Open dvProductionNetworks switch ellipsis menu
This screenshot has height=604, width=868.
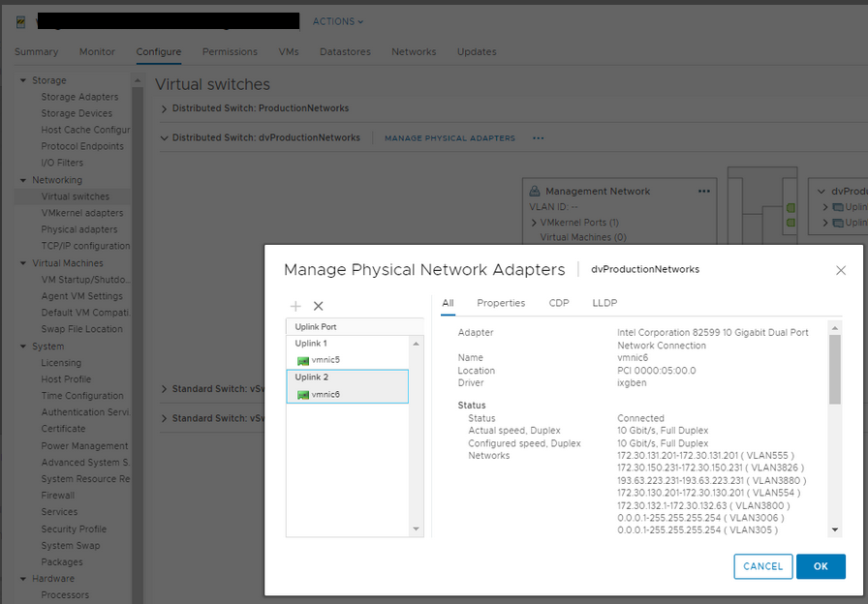(538, 138)
